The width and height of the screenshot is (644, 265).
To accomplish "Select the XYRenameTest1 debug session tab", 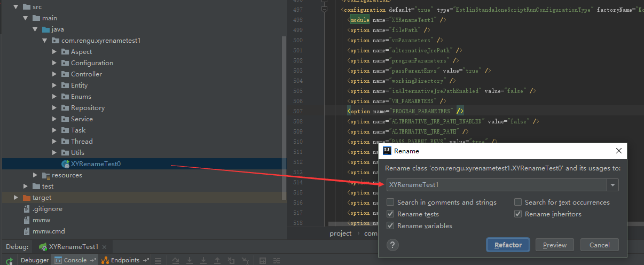I will tap(74, 247).
